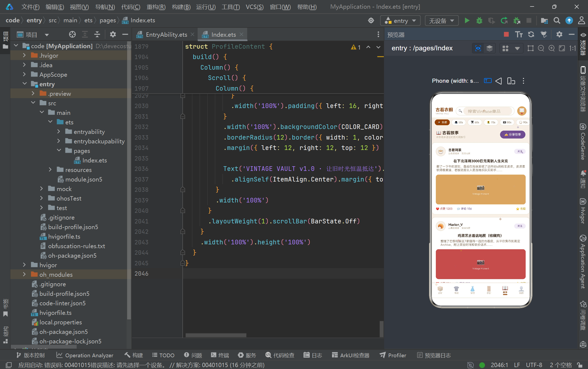This screenshot has width=588, height=369.
Task: Tap the 分享故事 button in preview
Action: pos(513,134)
